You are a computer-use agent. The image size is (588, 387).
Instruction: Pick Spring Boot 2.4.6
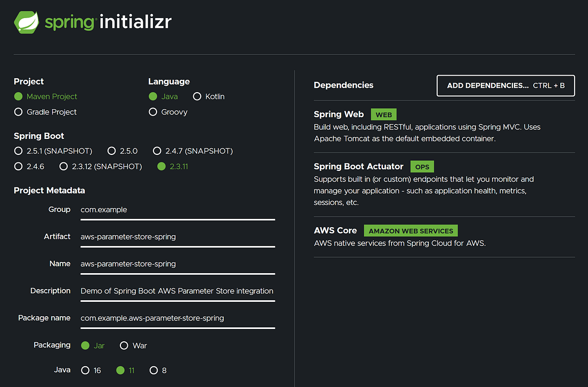pos(18,166)
